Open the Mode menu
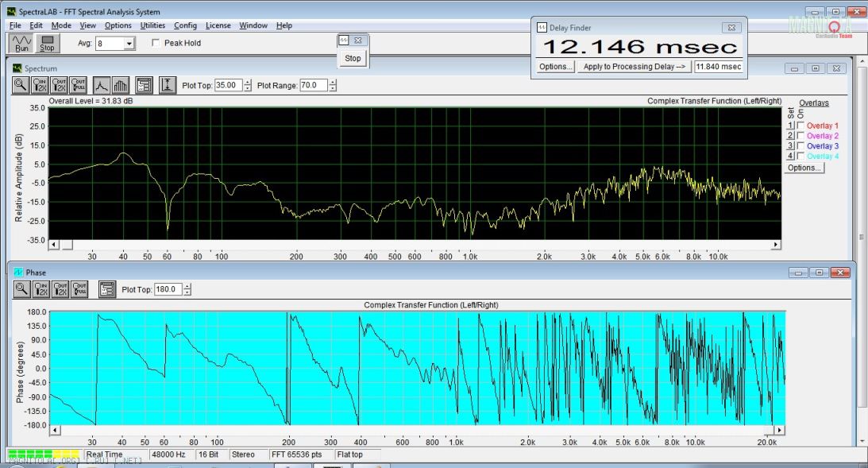 pos(61,25)
